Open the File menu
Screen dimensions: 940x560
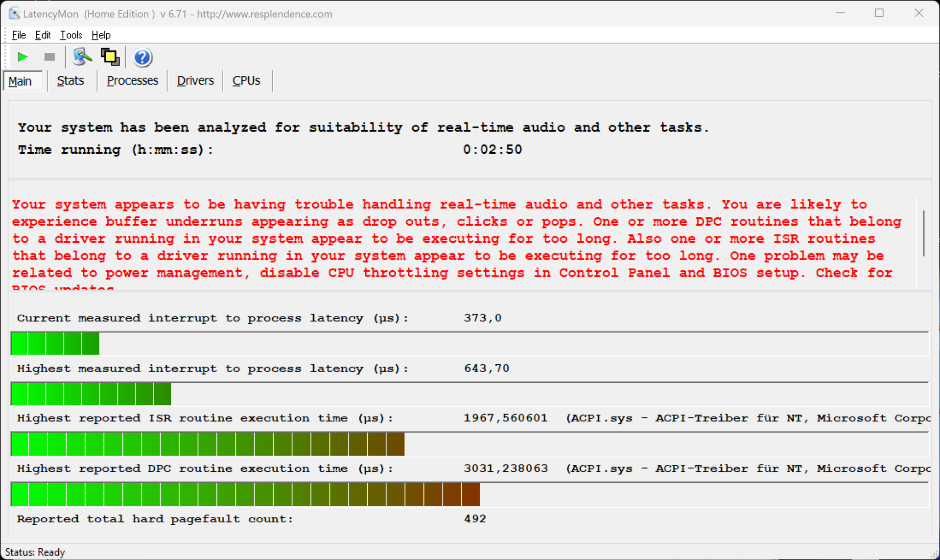point(19,35)
